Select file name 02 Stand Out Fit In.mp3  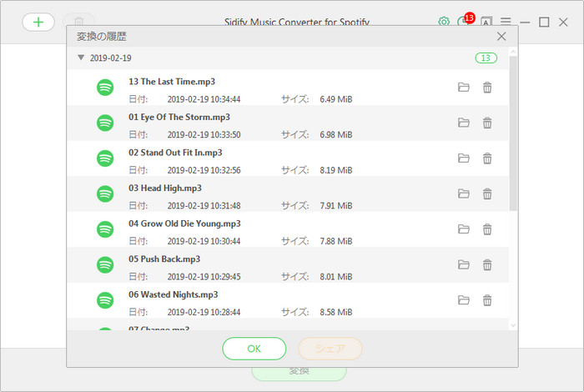[175, 153]
